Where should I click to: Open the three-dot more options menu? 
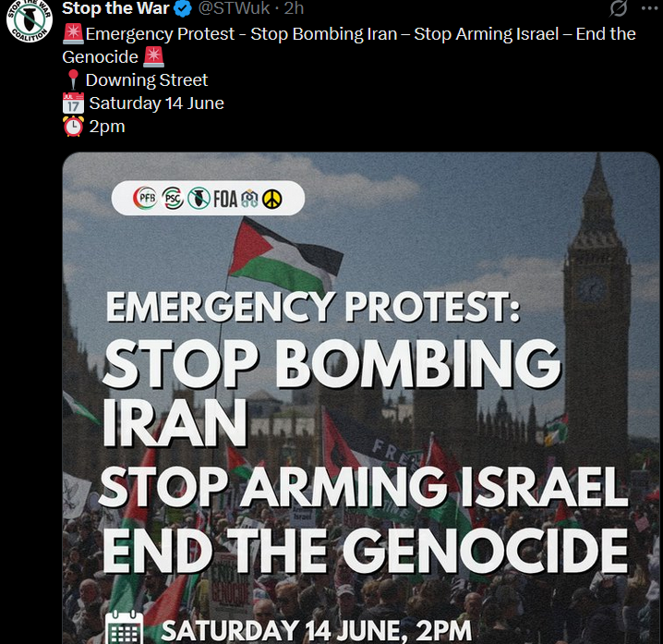coord(650,8)
